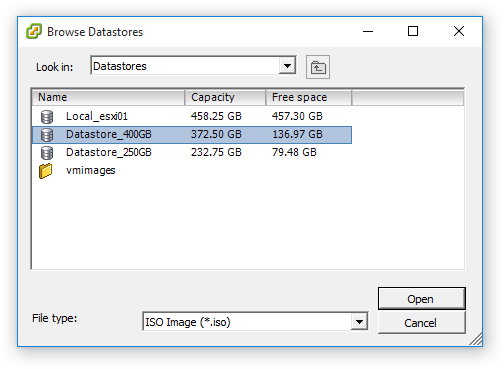This screenshot has width=504, height=369.
Task: Click the 232.75 GB capacity value
Action: (216, 152)
